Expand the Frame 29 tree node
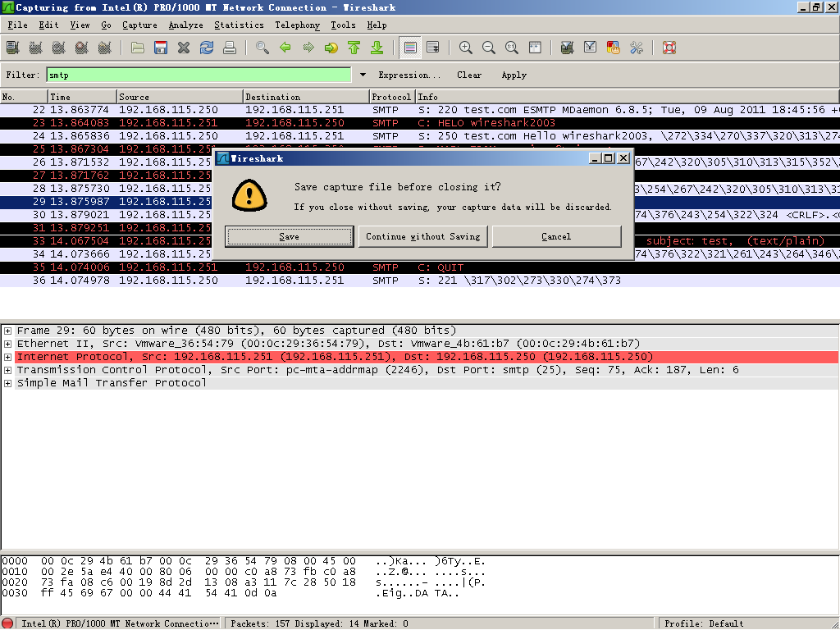 [7, 331]
